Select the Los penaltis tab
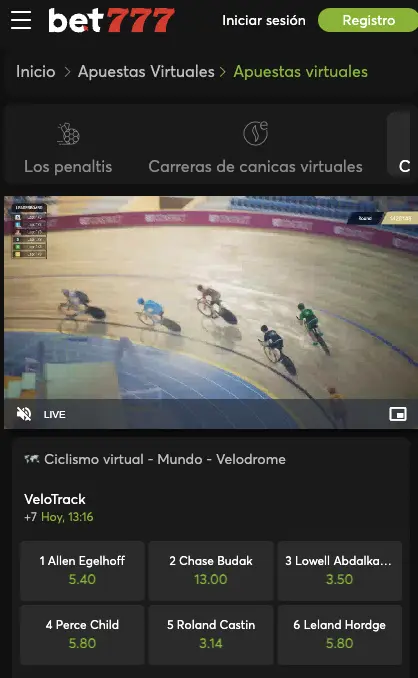The height and width of the screenshot is (678, 418). [x=68, y=147]
